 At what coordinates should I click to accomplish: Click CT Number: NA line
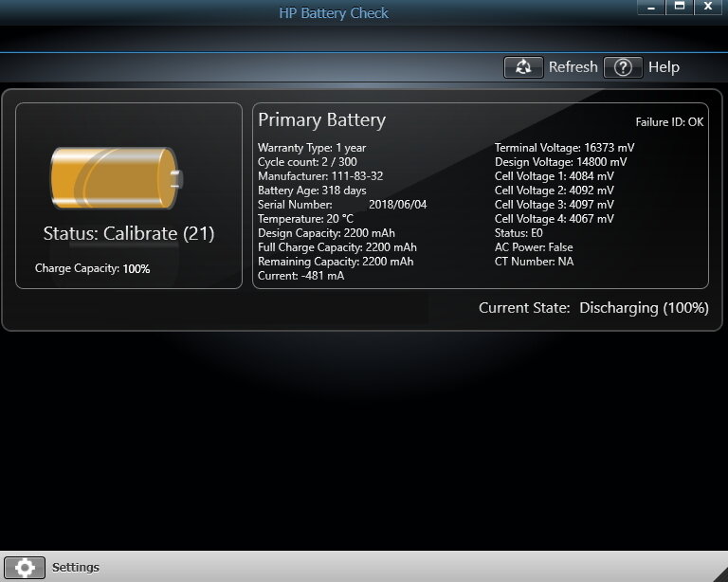pos(535,262)
